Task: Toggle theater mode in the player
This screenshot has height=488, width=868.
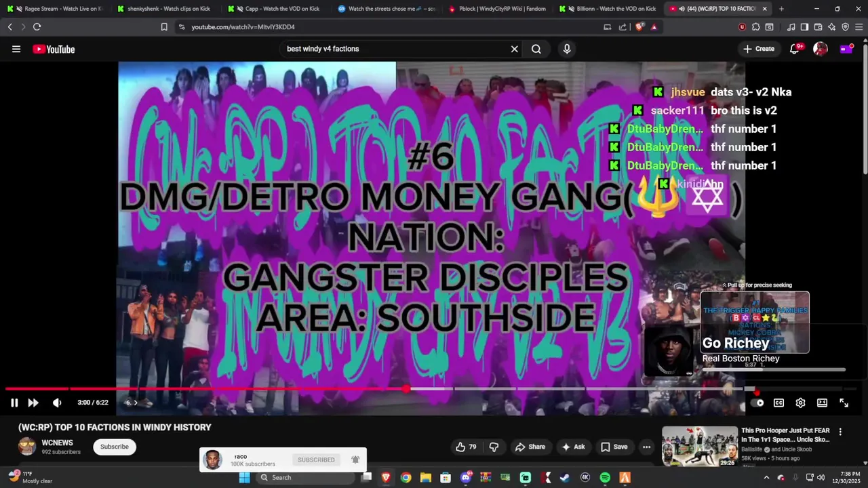Action: 822,403
